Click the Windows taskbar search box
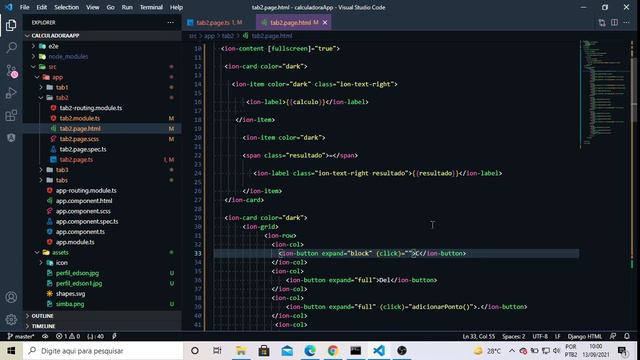640x360 pixels. coord(103,351)
